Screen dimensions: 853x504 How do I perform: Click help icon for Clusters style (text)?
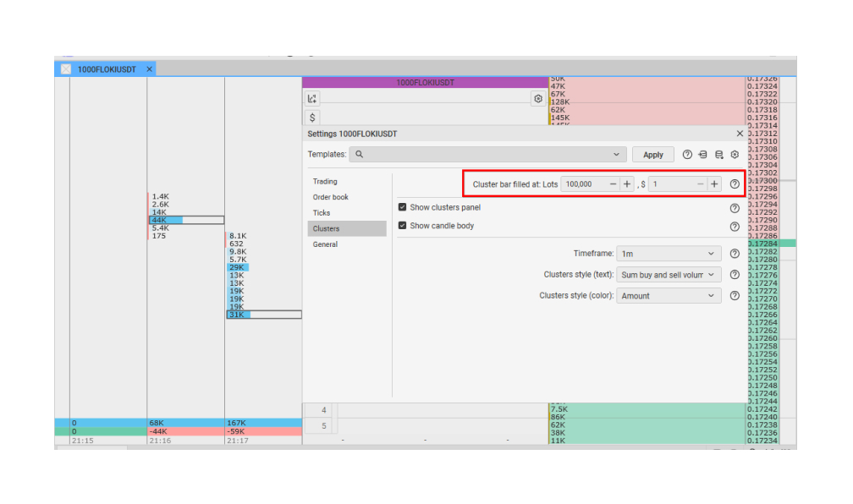click(735, 275)
